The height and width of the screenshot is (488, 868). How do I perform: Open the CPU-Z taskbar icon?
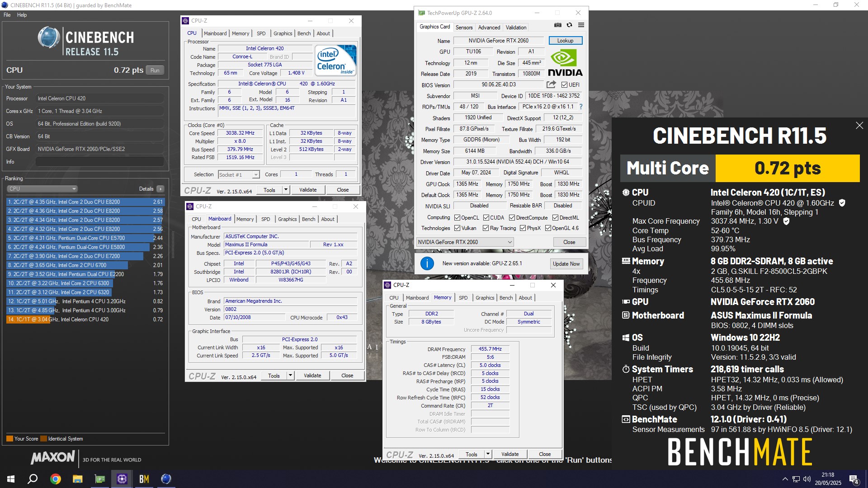[x=122, y=479]
